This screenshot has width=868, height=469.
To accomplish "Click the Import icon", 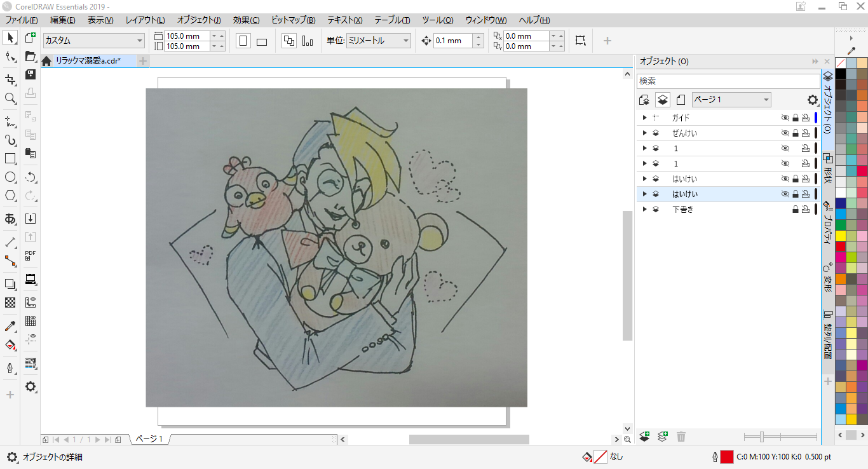I will pyautogui.click(x=30, y=219).
